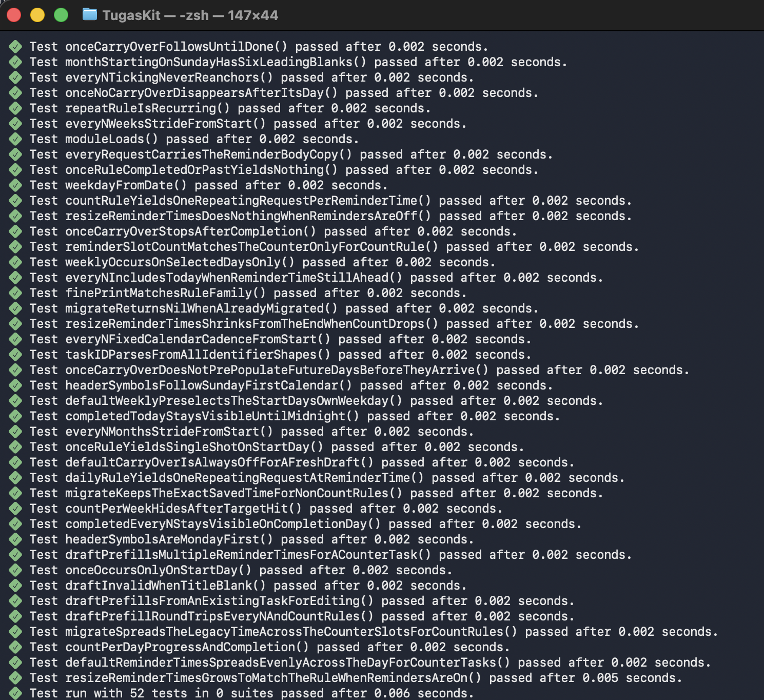Click the text 'defaultCarryOverIsAlwaysOffForAFreshDraft()'
Image resolution: width=764 pixels, height=700 pixels.
coord(220,462)
